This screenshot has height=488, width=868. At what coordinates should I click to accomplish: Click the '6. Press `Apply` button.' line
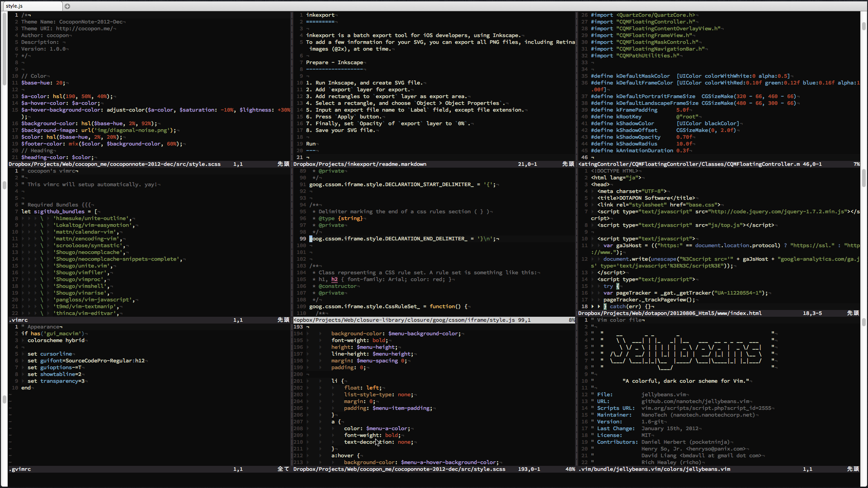tap(344, 117)
